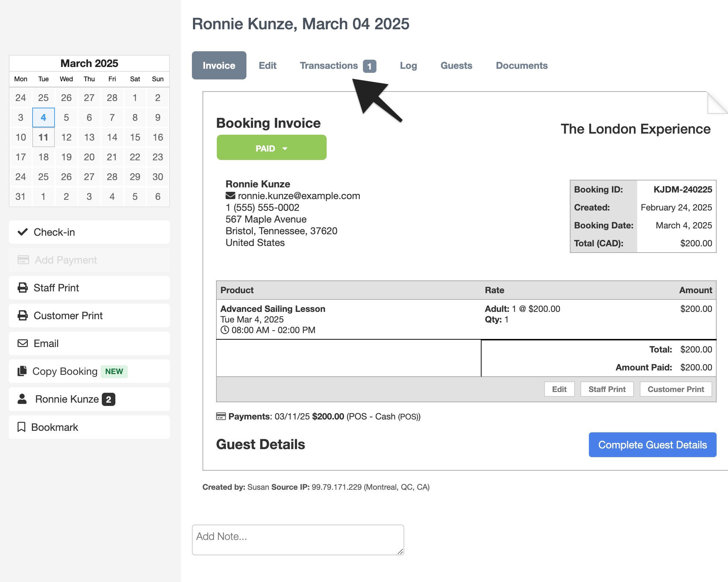Click the Advanced Sailing Lesson product name
The image size is (728, 582).
(x=273, y=309)
